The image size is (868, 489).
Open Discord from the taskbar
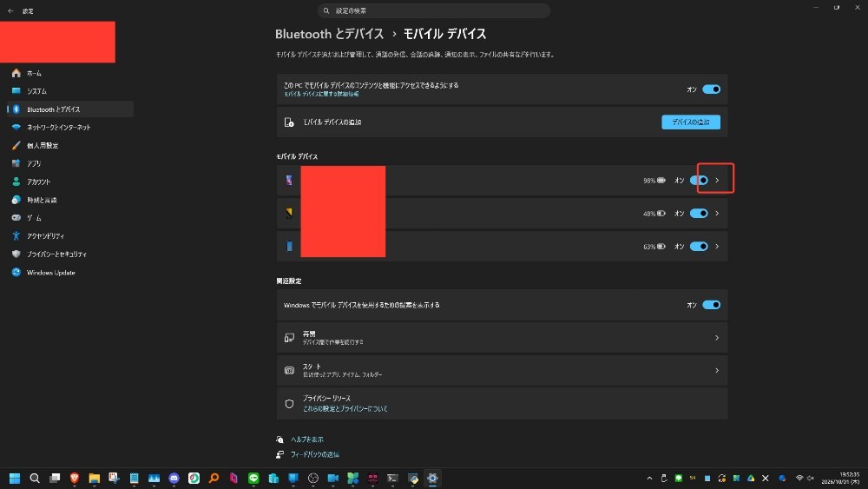pyautogui.click(x=174, y=478)
